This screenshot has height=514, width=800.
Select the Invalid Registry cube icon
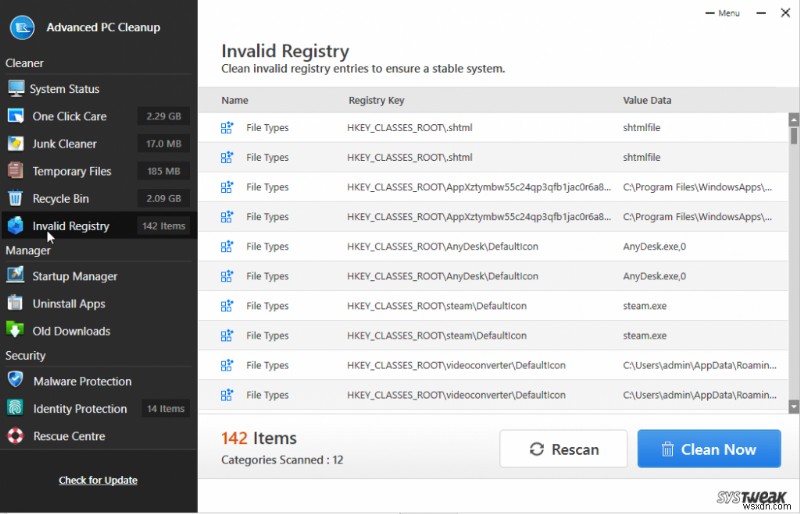[x=16, y=225]
